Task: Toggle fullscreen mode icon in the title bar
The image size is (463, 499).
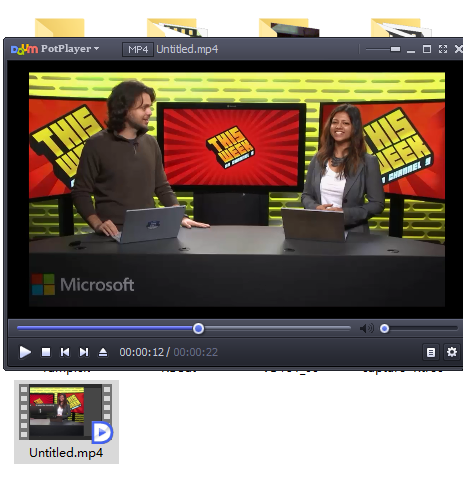Action: coord(443,49)
